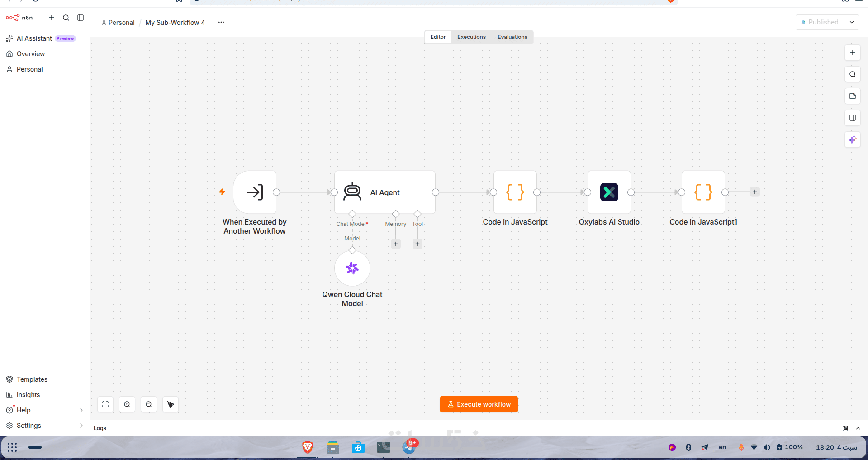Click the Oxylabs AI Studio node icon
This screenshot has width=868, height=460.
point(609,192)
